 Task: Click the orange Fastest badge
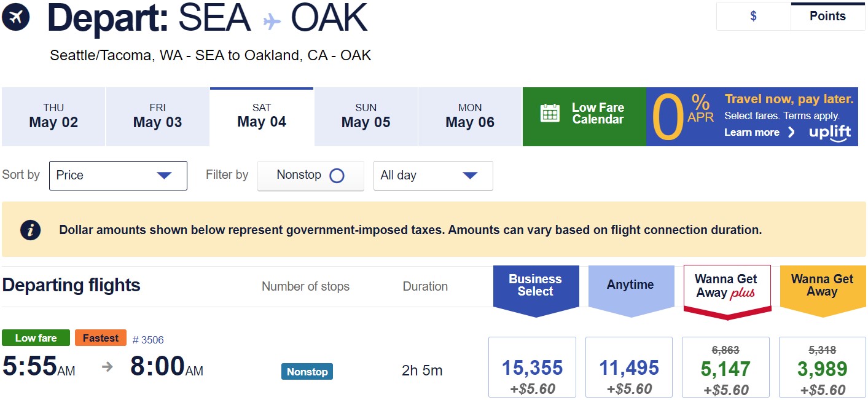click(100, 337)
